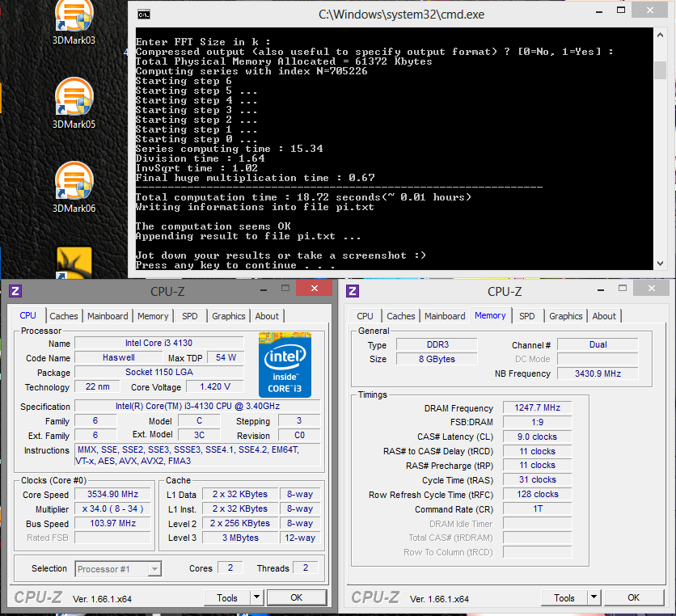This screenshot has width=676, height=616.
Task: Click the Package field Socket 1150 LGA
Action: click(x=159, y=372)
